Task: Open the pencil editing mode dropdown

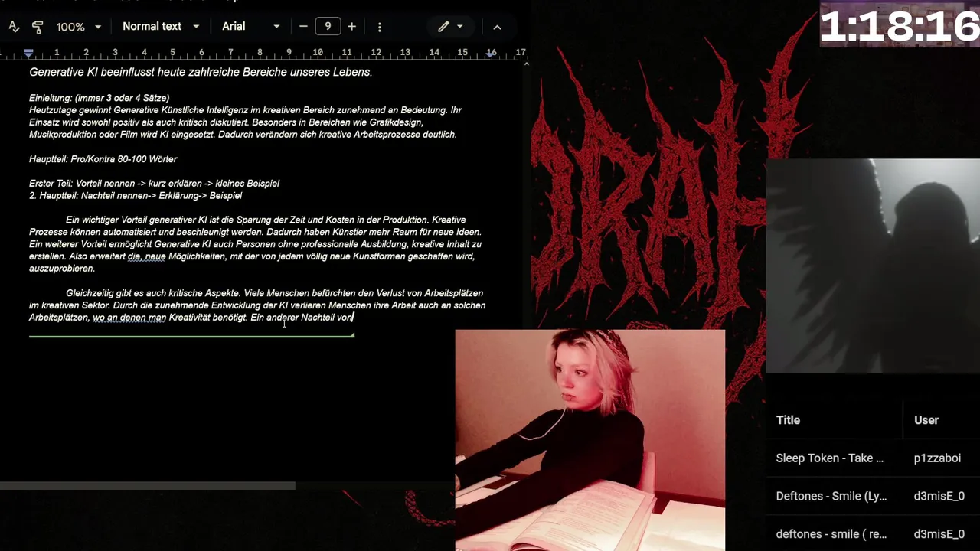Action: pyautogui.click(x=450, y=26)
